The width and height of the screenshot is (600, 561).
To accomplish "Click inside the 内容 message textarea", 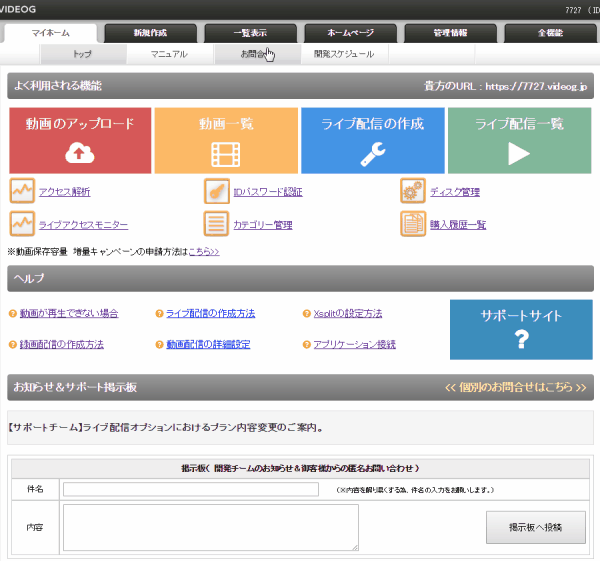I will click(x=210, y=527).
